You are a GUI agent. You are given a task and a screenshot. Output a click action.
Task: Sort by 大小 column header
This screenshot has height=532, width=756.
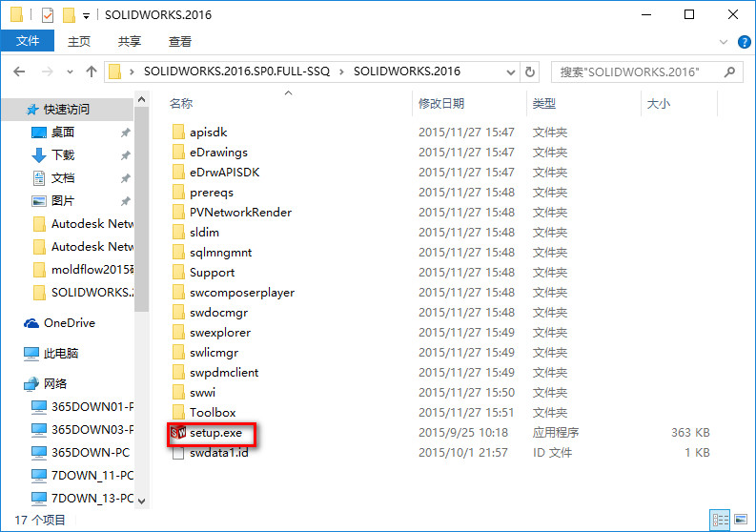[658, 103]
